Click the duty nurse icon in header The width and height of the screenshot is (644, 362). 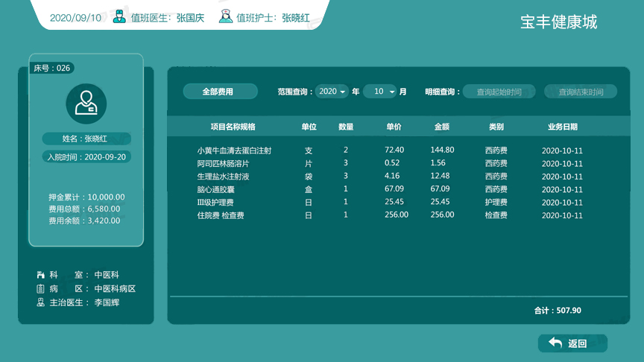225,17
